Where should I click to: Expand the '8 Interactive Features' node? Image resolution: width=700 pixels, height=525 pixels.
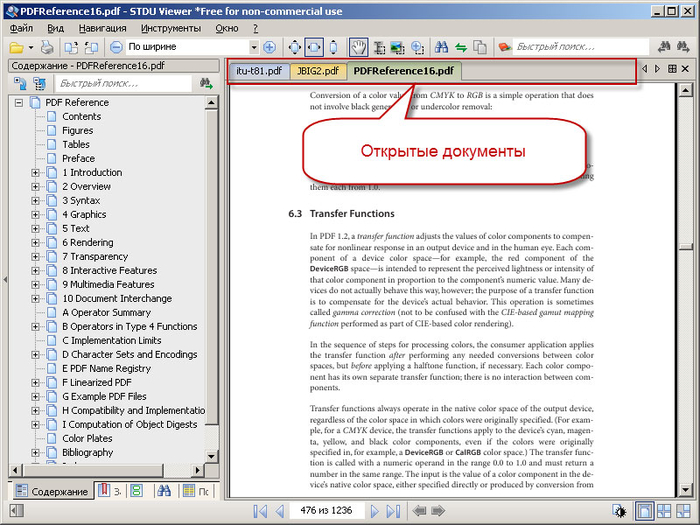[35, 271]
